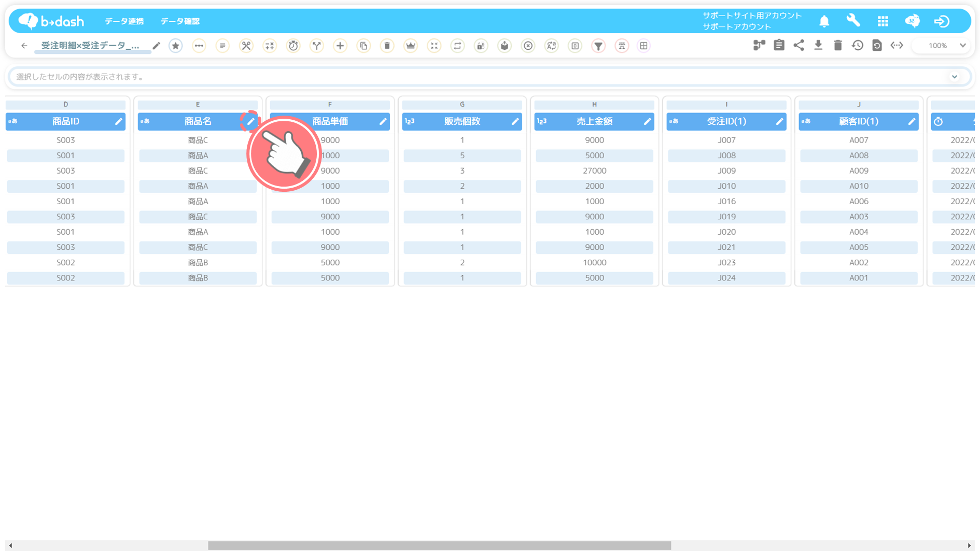Select the first 商品C cell
The height and width of the screenshot is (551, 980).
click(198, 140)
